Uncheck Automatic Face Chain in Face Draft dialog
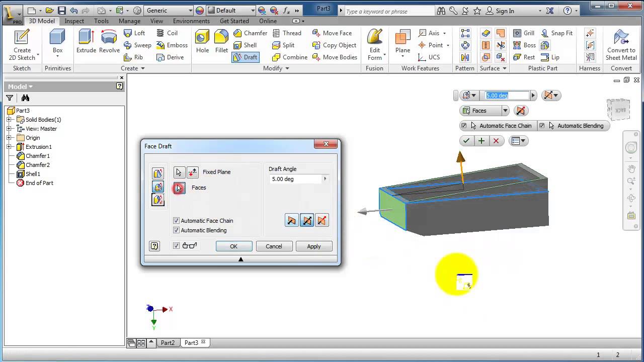 (x=176, y=221)
